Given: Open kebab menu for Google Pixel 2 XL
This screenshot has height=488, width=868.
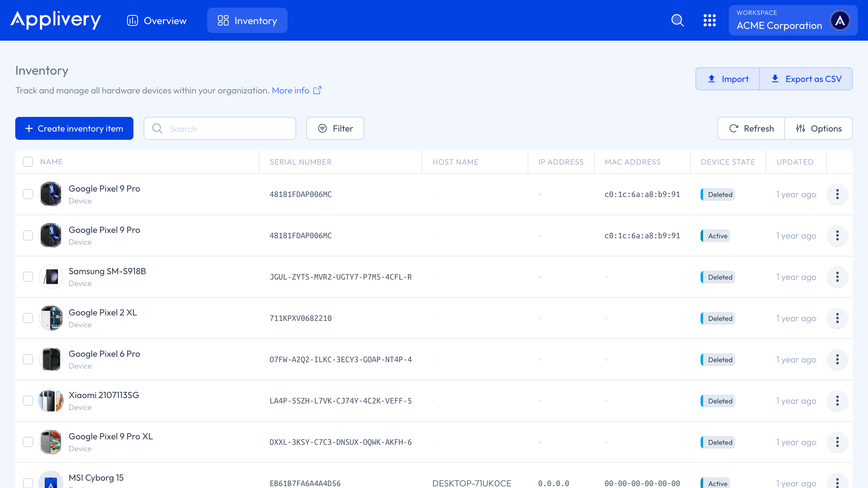Looking at the screenshot, I should point(837,318).
